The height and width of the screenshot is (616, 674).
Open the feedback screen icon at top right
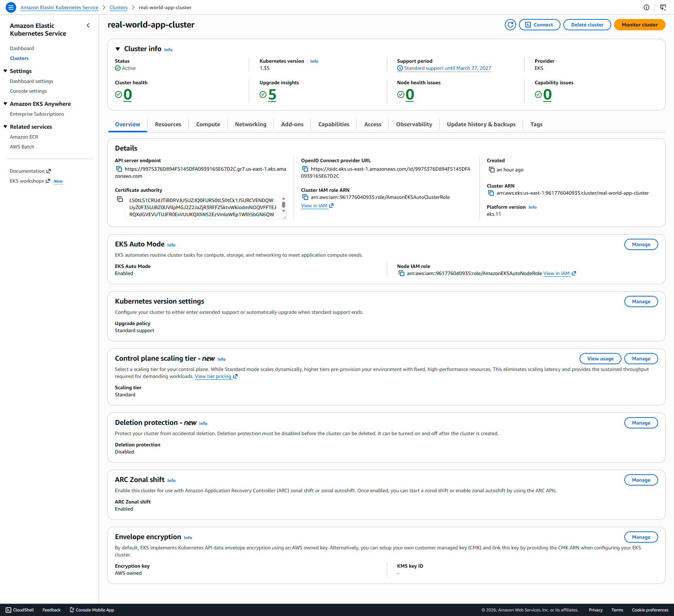(x=663, y=7)
